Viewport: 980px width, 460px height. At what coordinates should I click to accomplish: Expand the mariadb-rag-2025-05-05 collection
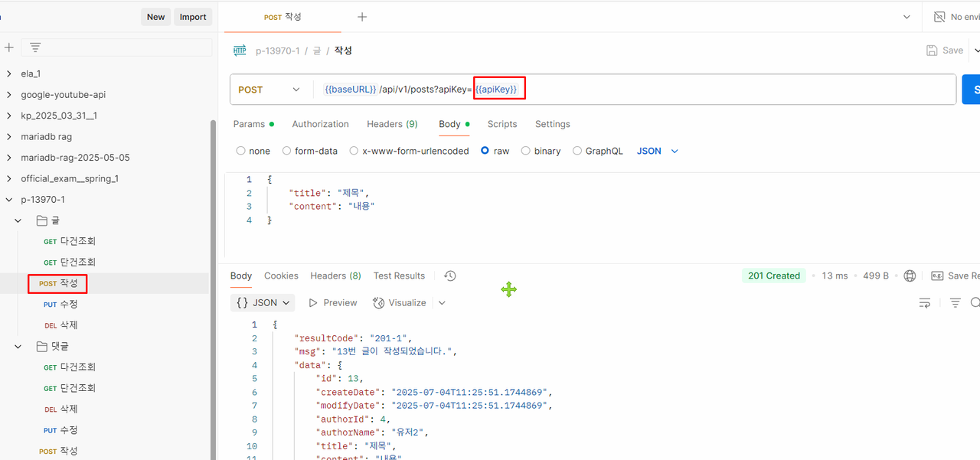point(9,158)
